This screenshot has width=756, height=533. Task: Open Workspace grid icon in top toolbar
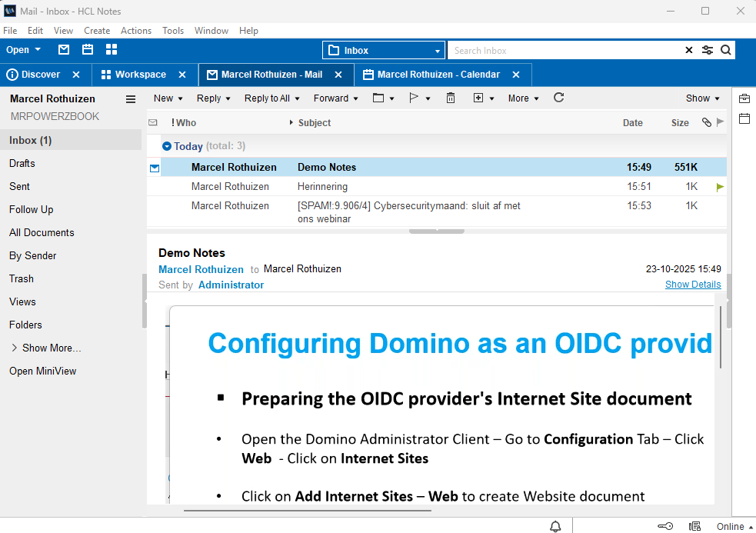point(112,50)
